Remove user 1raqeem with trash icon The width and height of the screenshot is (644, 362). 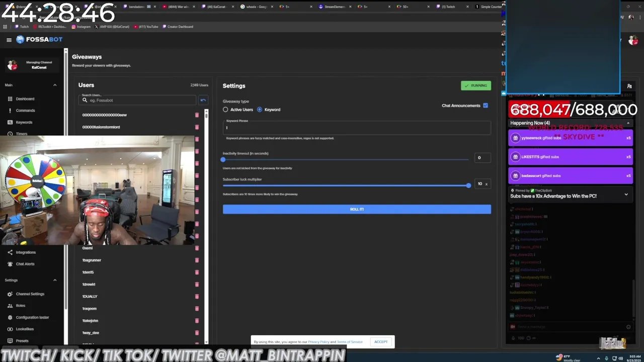coord(197,309)
